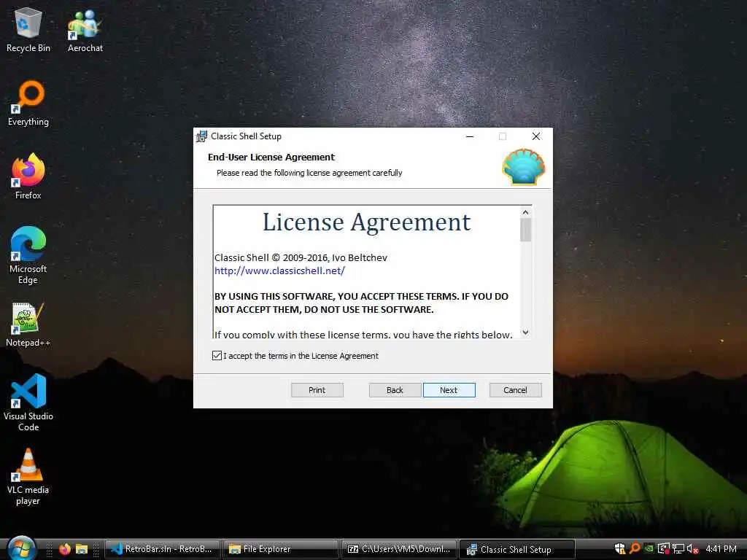Click the folder quick launch icon in the taskbar
747x560 pixels.
[x=82, y=549]
